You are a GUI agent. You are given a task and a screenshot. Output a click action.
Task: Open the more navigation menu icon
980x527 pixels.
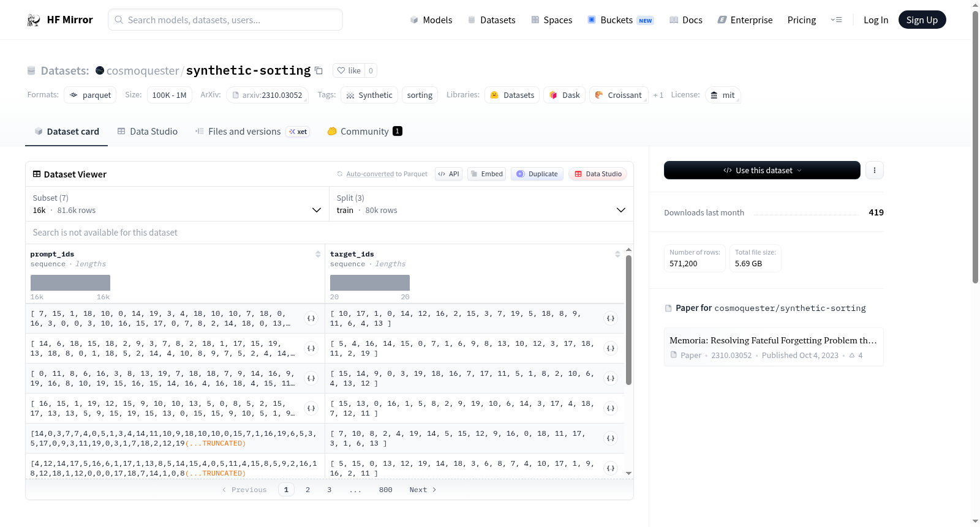(836, 20)
